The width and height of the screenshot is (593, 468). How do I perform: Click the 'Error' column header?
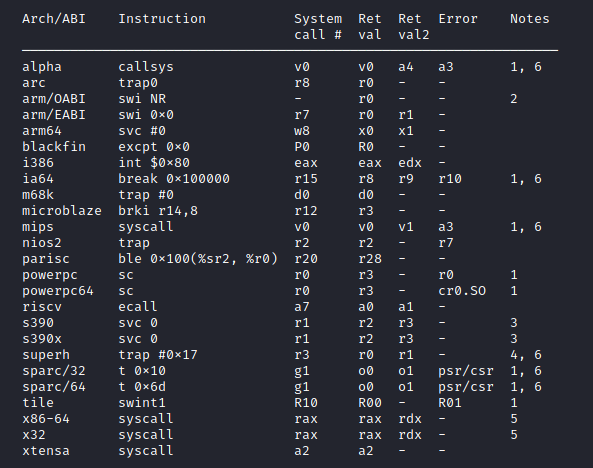click(458, 19)
